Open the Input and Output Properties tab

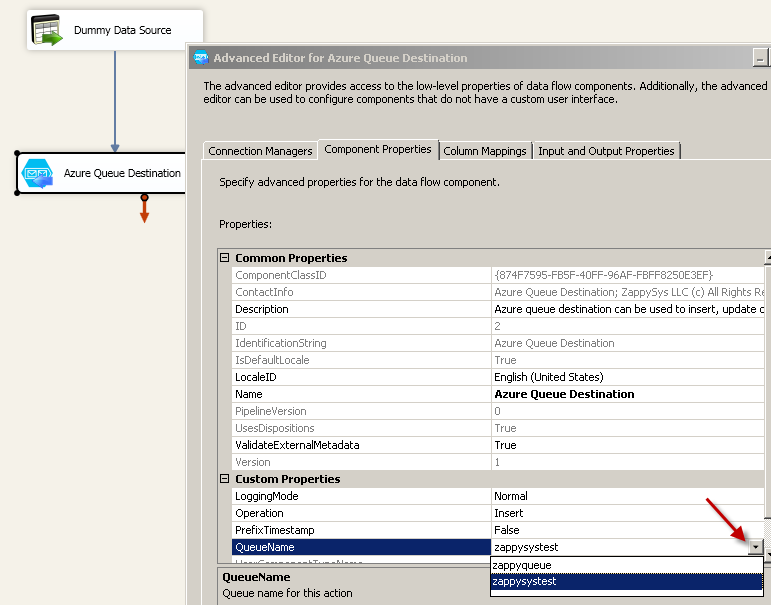click(x=606, y=151)
